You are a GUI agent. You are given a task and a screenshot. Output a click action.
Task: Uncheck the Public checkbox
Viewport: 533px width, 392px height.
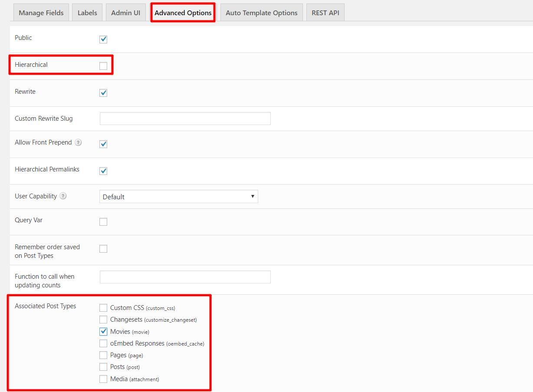pos(103,40)
